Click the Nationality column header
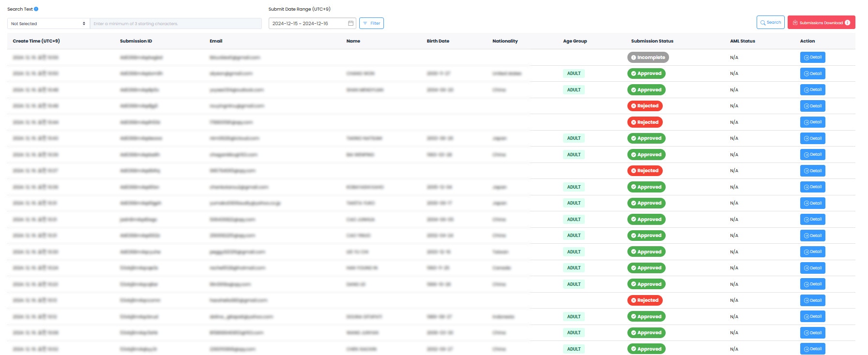 point(505,41)
